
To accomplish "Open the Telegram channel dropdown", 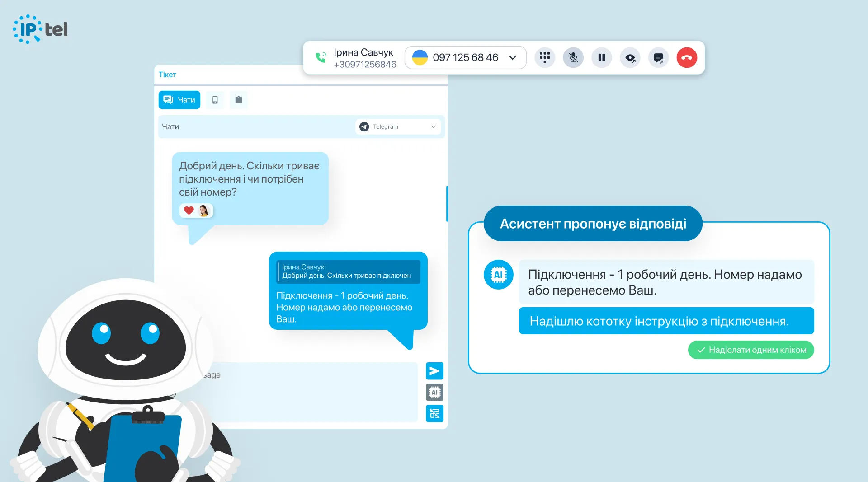I will (398, 126).
